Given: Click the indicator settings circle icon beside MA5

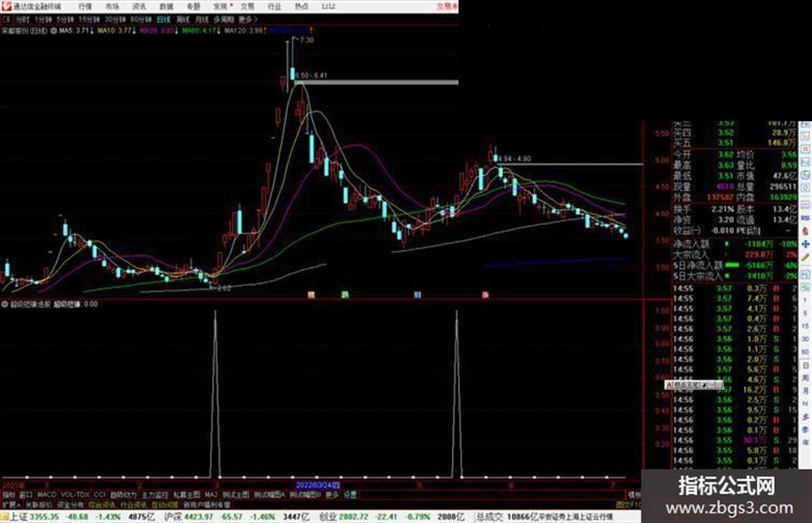Looking at the screenshot, I should point(54,31).
